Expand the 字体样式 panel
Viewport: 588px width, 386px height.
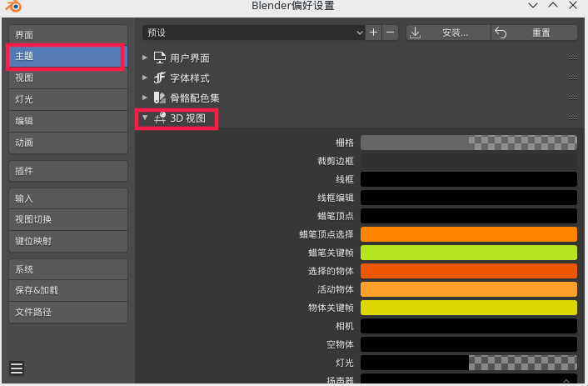coord(145,78)
